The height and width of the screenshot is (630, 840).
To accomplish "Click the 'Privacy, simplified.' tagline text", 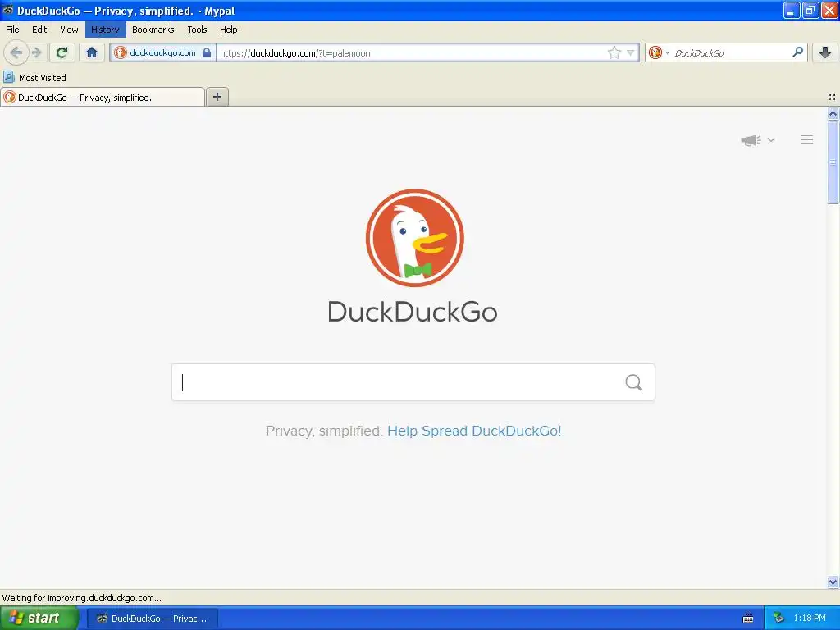I will pos(323,431).
